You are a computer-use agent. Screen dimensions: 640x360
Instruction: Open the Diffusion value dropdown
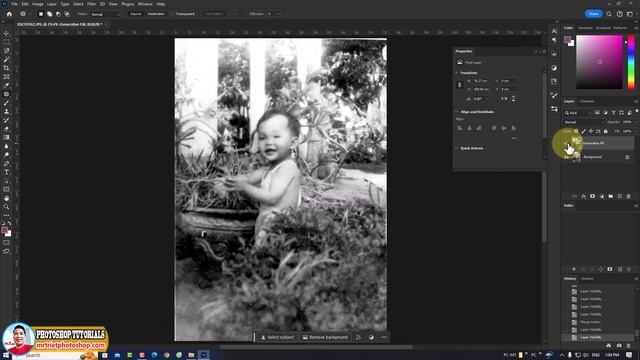pyautogui.click(x=278, y=14)
